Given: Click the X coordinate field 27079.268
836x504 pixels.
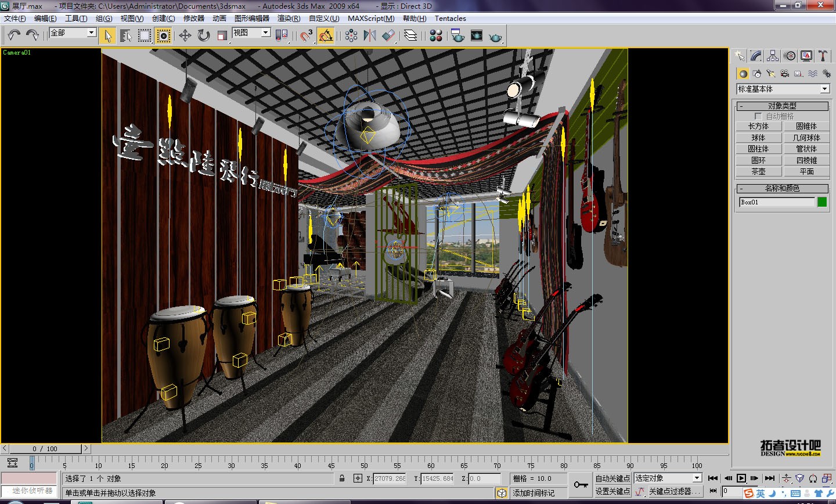Looking at the screenshot, I should tap(390, 478).
